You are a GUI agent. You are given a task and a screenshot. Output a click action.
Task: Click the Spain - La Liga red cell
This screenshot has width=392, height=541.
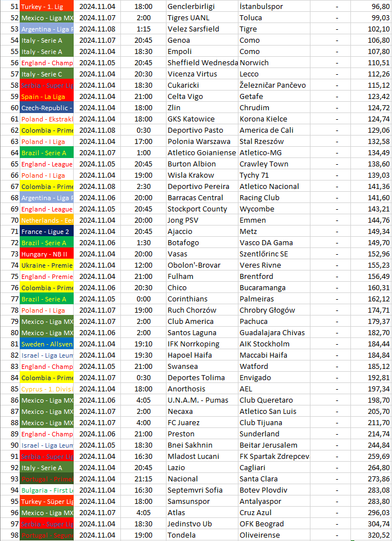click(47, 97)
